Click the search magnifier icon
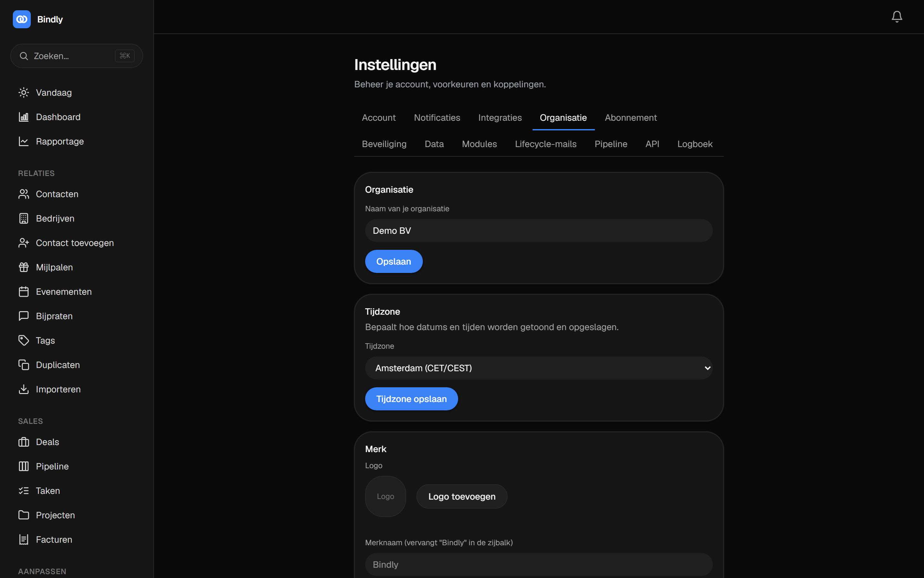Viewport: 924px width, 578px height. [24, 56]
